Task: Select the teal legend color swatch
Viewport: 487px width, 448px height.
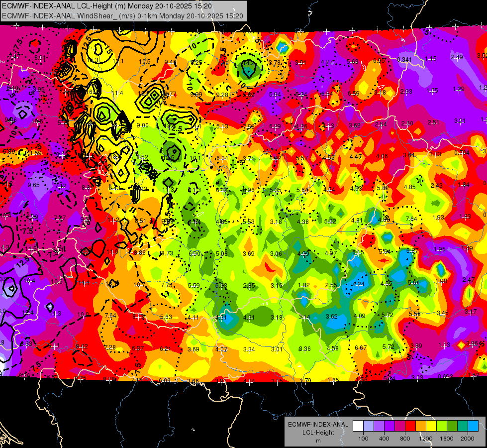Action: pos(463,426)
